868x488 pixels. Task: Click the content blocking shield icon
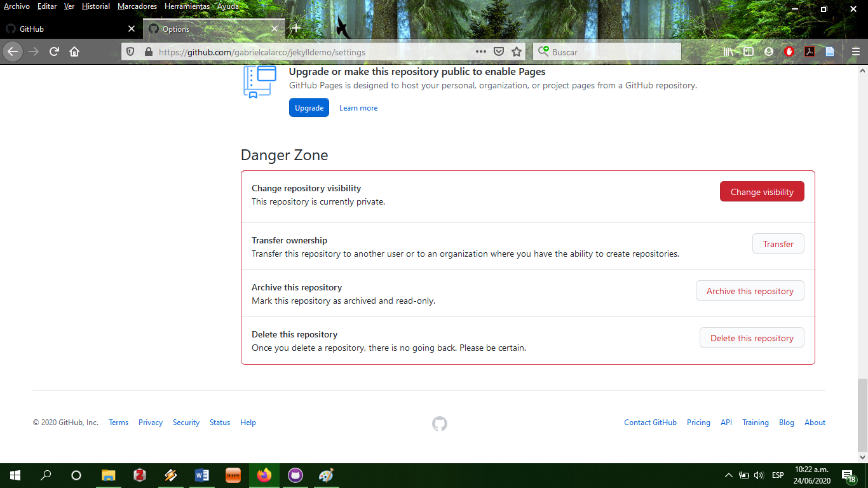pyautogui.click(x=129, y=51)
